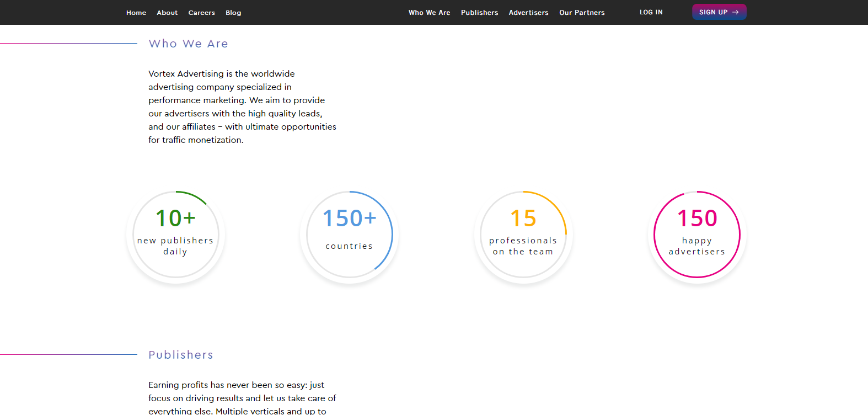Click the Who We Are section heading
Viewport: 868px width, 415px height.
(189, 44)
